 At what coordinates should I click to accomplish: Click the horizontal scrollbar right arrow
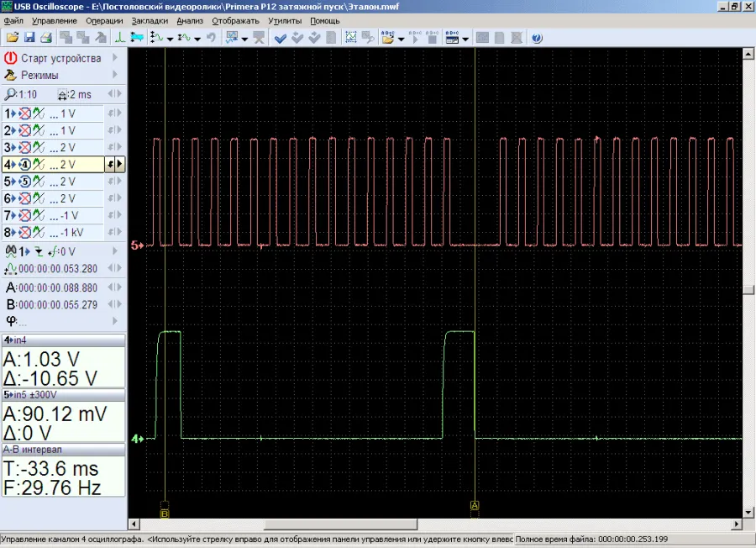tap(736, 524)
